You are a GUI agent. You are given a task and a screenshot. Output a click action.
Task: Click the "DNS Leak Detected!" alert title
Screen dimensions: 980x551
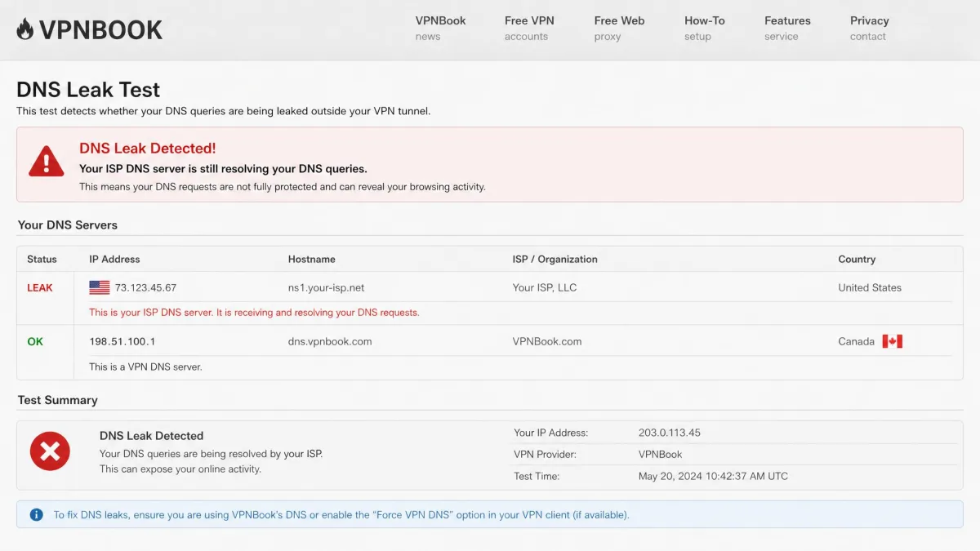148,149
